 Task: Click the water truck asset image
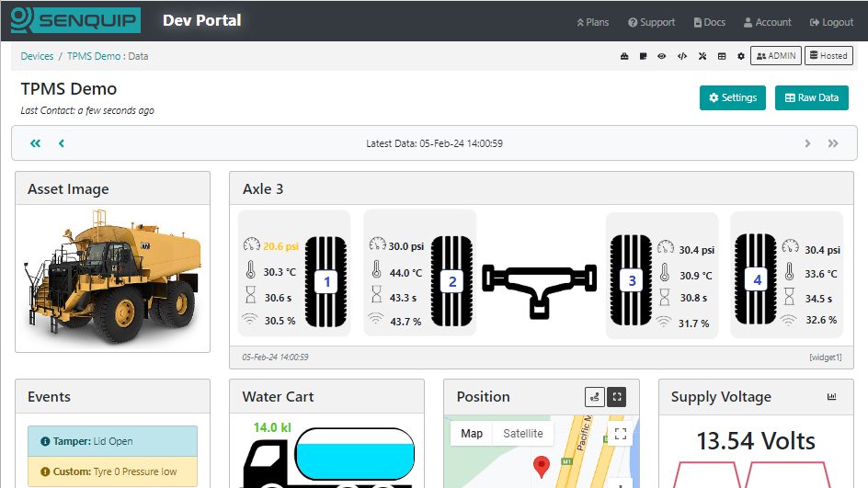pos(112,278)
